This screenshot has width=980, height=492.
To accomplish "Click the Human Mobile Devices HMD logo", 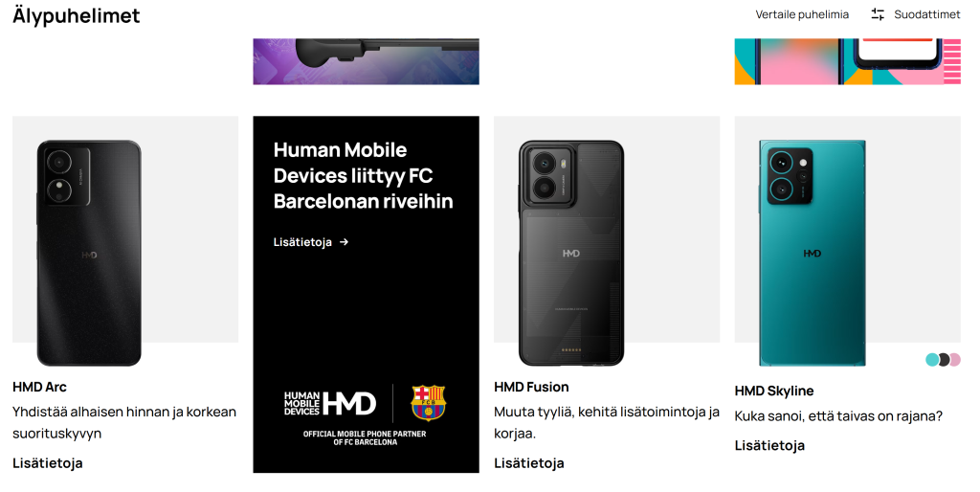I will tap(330, 403).
